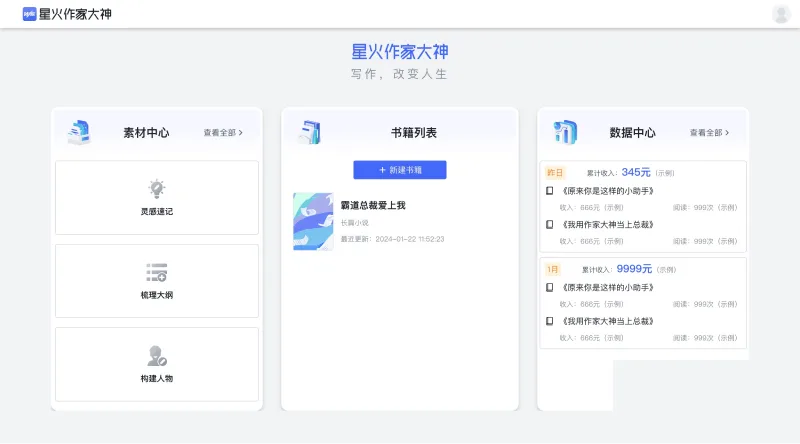Click book icon beside 昨日 《我用作家大神当上总裁》
The image size is (800, 444).
[549, 225]
